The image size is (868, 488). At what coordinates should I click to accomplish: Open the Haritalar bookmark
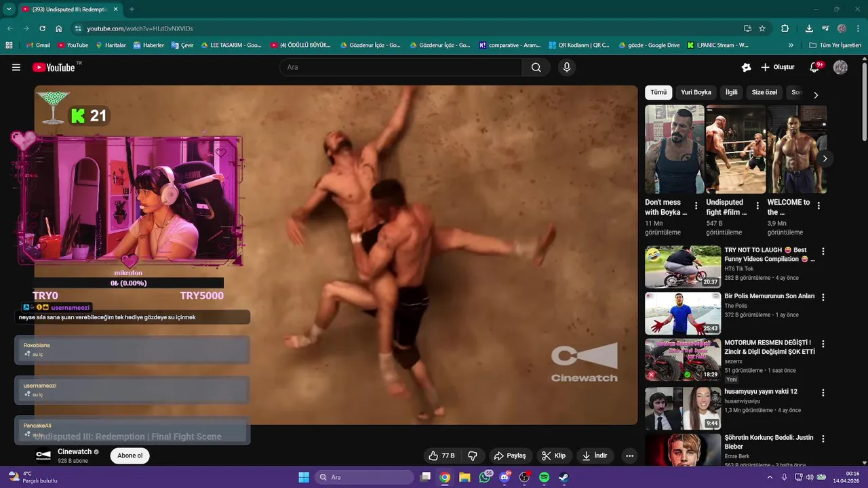[111, 45]
